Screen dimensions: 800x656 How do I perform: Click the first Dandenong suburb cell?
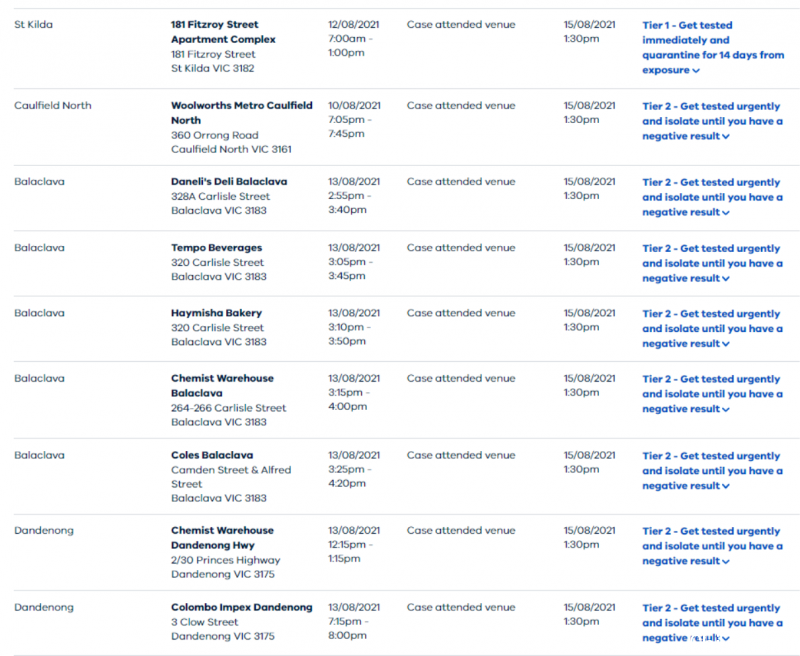[44, 531]
